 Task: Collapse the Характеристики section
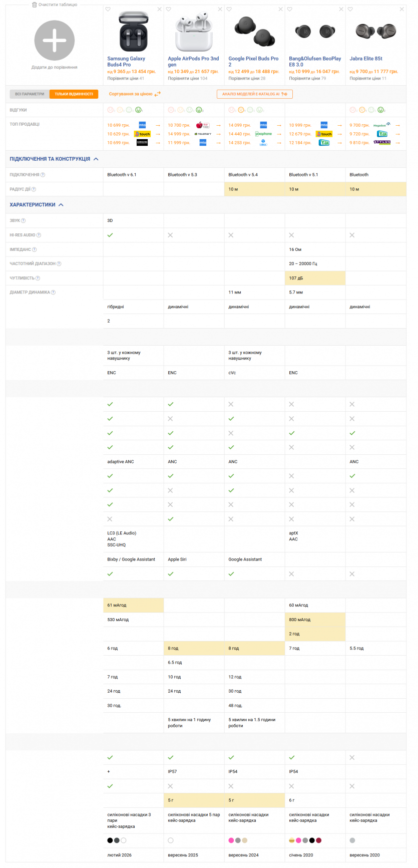coord(61,205)
